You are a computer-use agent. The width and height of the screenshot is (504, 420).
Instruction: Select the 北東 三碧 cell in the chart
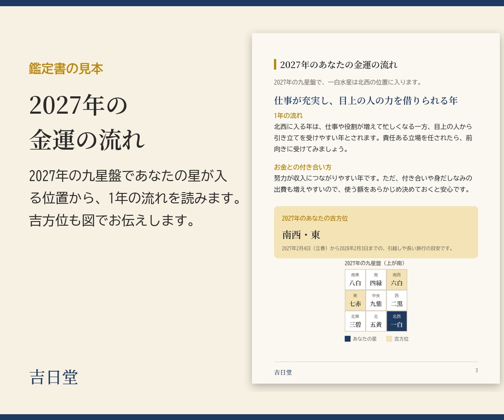click(x=355, y=321)
